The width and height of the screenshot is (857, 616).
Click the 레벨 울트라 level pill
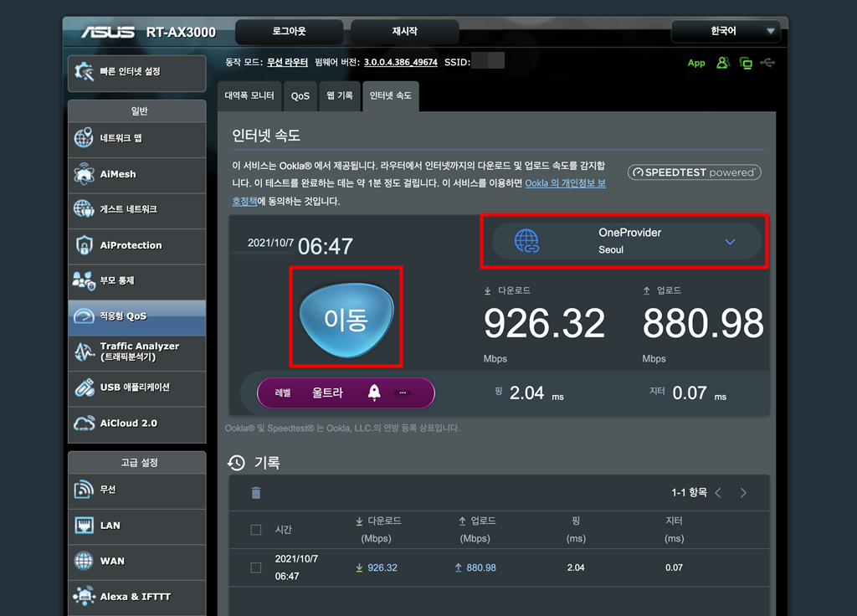coord(346,393)
